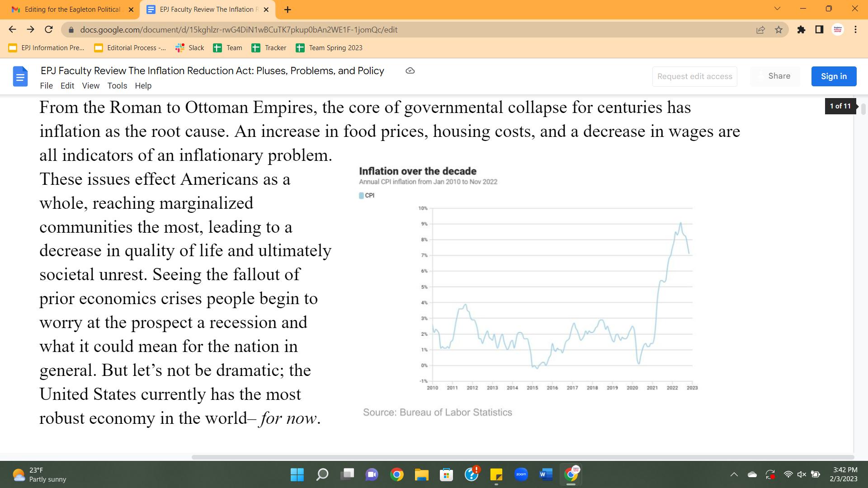Image resolution: width=868 pixels, height=488 pixels.
Task: Expand the tab search chevron
Action: (x=777, y=9)
